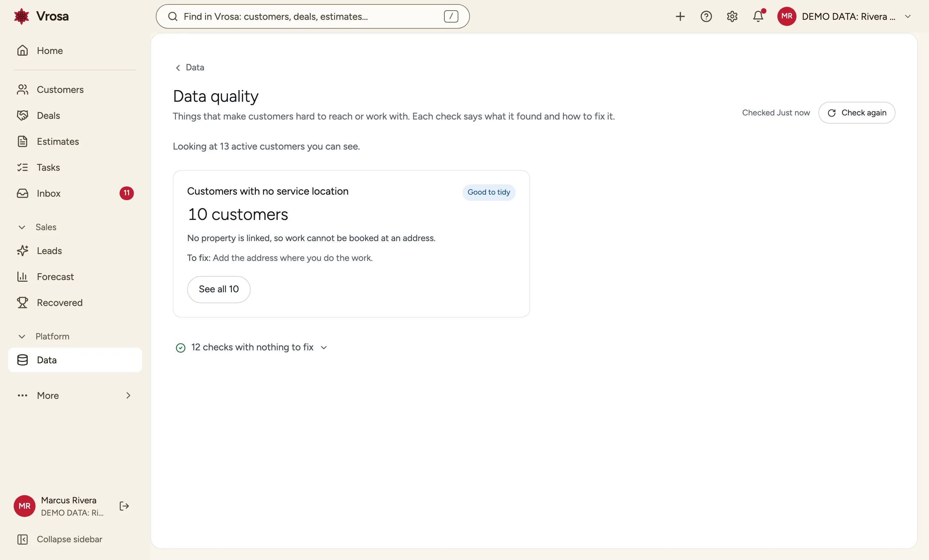Click the Customers with no service location title
Screen dimensions: 929x560
pyautogui.click(x=268, y=192)
